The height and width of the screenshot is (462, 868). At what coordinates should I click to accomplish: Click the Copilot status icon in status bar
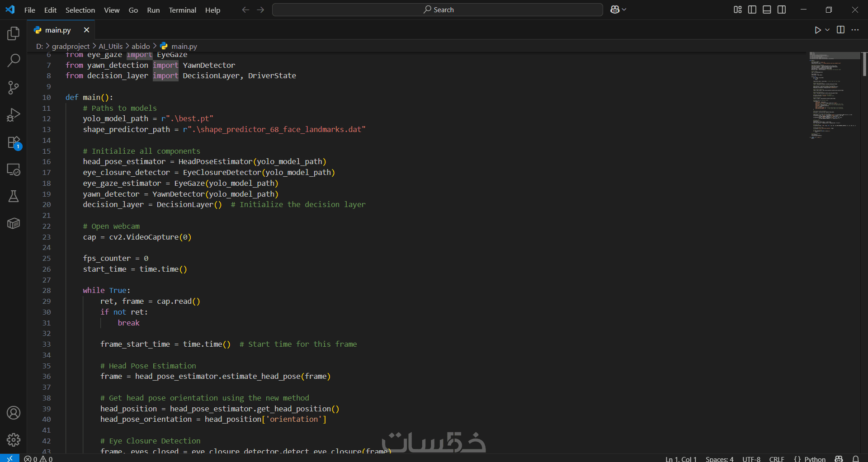pyautogui.click(x=839, y=458)
